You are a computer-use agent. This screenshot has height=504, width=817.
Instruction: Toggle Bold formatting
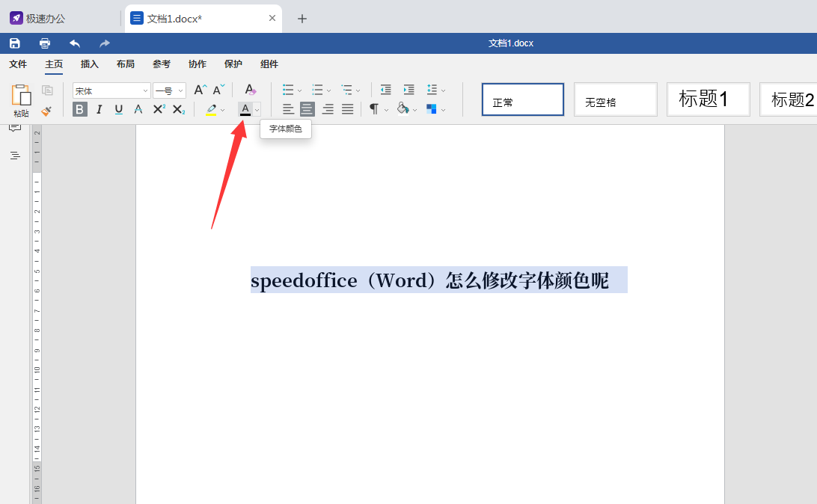point(80,109)
